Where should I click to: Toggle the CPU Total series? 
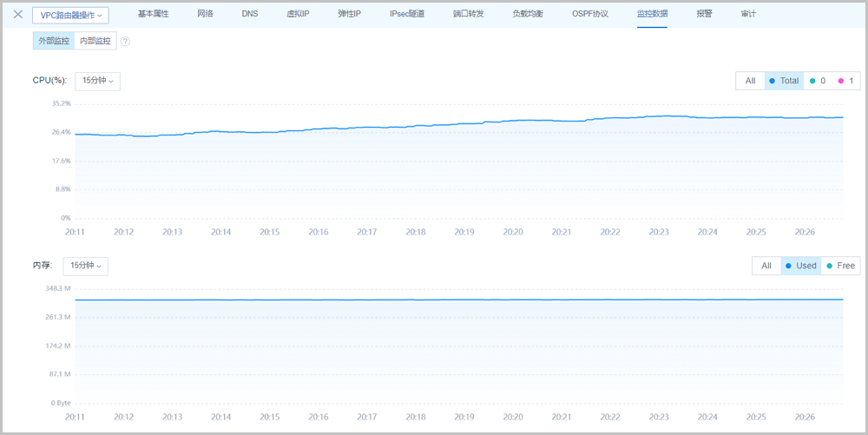click(x=784, y=81)
